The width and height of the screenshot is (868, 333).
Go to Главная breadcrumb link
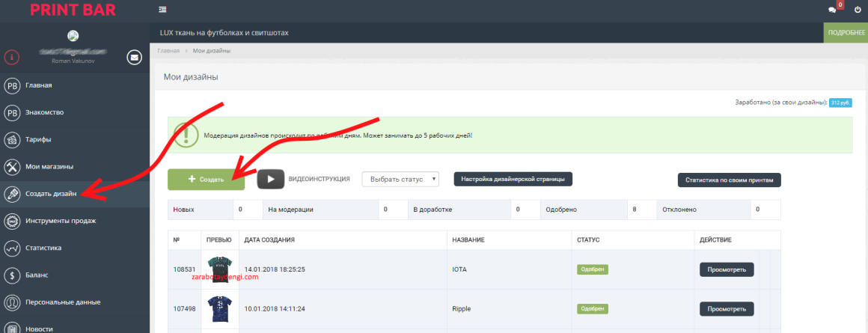tap(168, 51)
